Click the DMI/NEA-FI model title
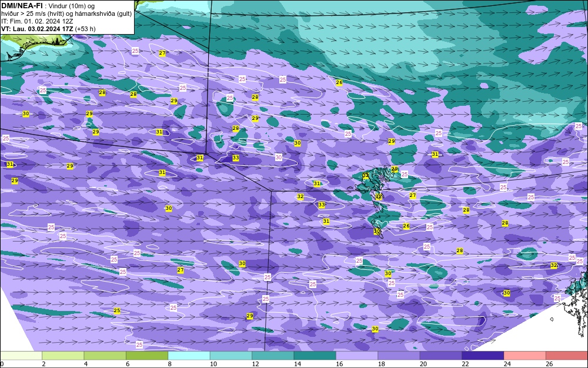This screenshot has width=588, height=368. tap(22, 6)
